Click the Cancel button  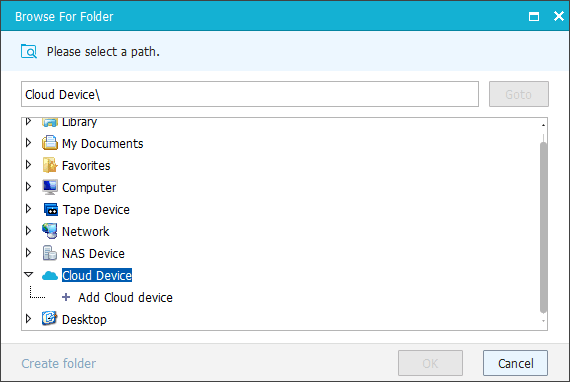tap(515, 363)
